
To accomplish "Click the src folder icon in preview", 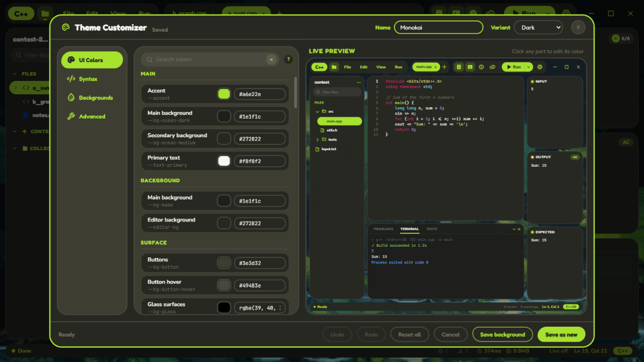I will [324, 112].
